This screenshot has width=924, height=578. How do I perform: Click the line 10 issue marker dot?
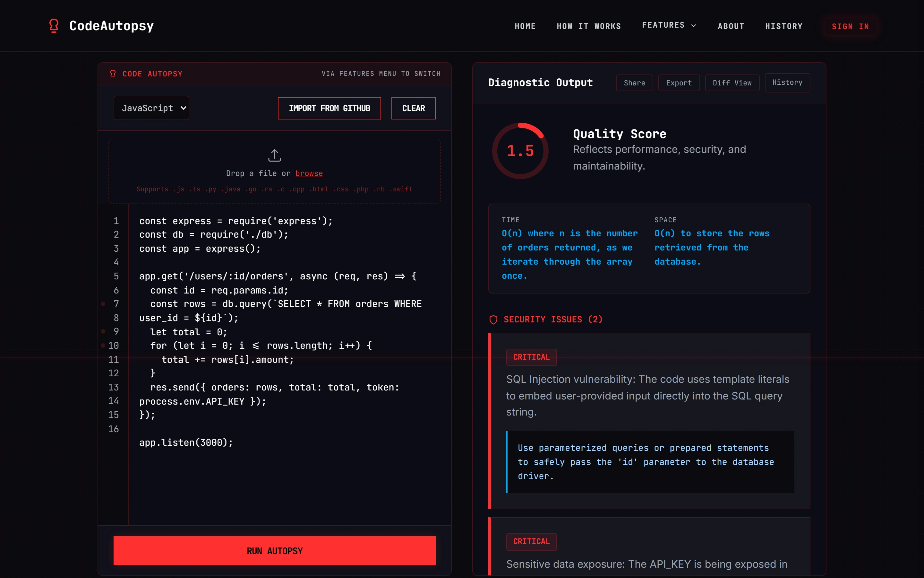click(103, 346)
